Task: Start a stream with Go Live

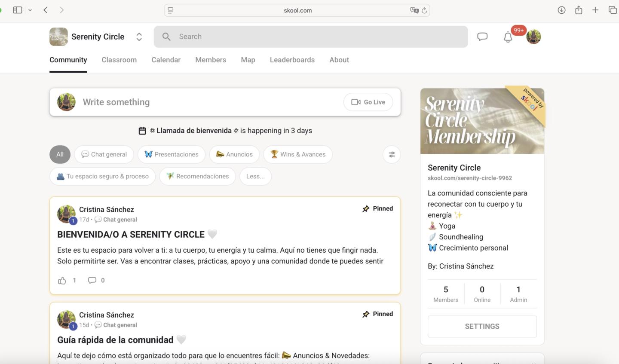Action: pyautogui.click(x=368, y=102)
